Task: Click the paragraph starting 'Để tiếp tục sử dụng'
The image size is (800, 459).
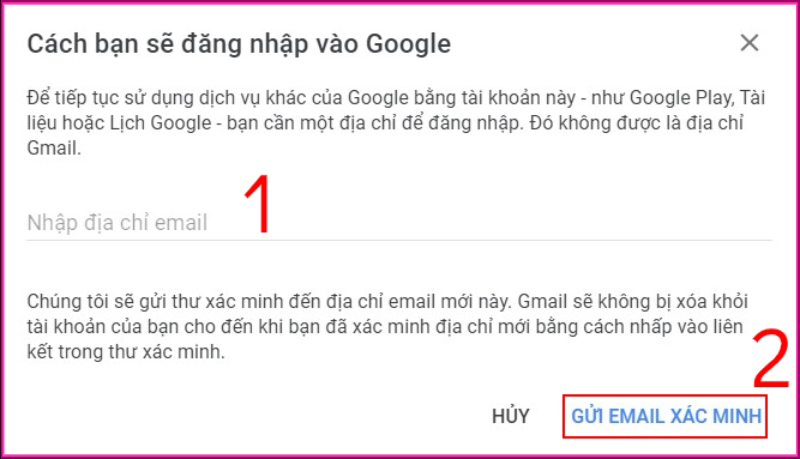Action: tap(396, 123)
